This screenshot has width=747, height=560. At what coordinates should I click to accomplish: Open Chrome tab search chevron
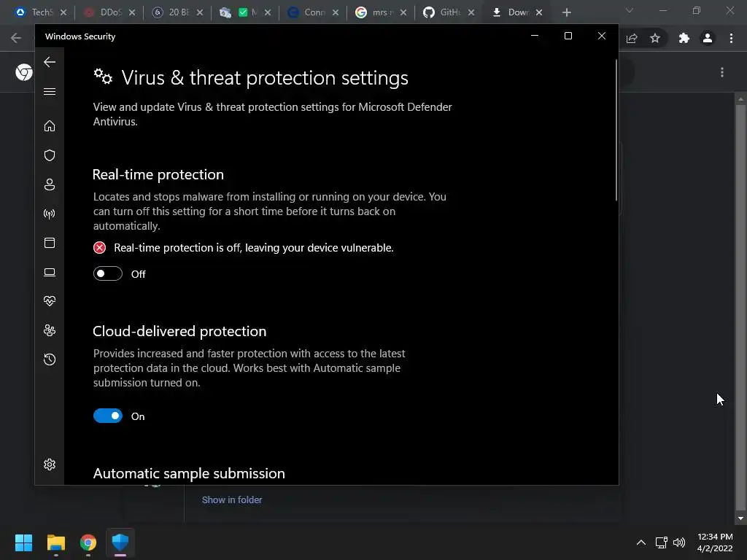tap(630, 10)
